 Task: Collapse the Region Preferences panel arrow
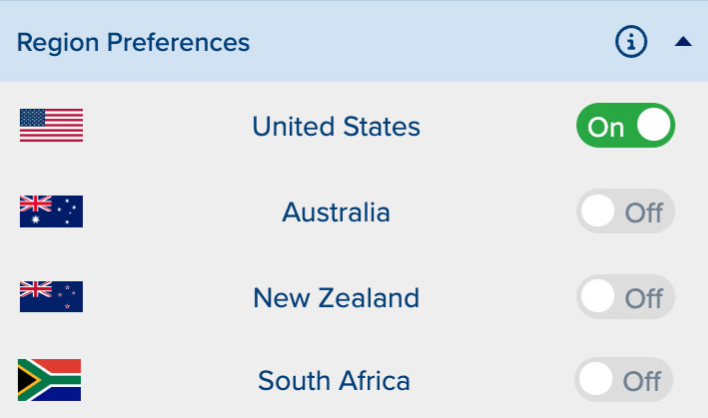pos(683,42)
